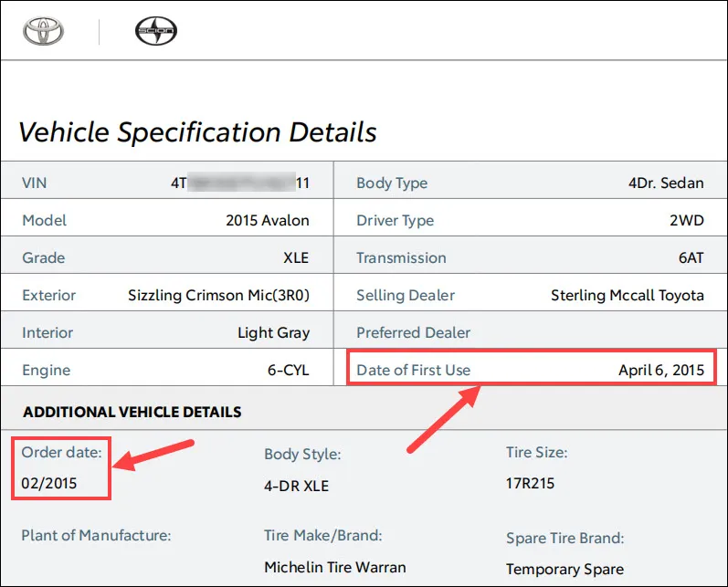Select the 2WD driver type value
728x587 pixels.
coord(687,220)
